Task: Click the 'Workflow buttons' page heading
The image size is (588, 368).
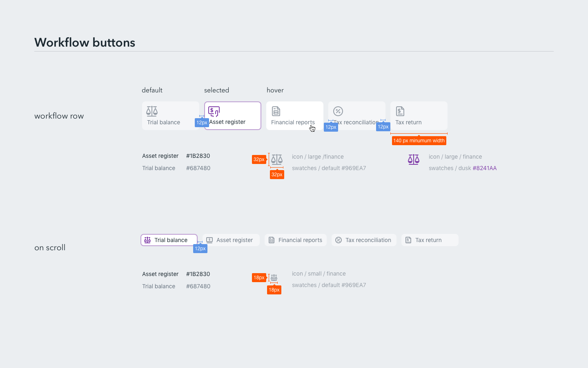Action: coord(85,43)
